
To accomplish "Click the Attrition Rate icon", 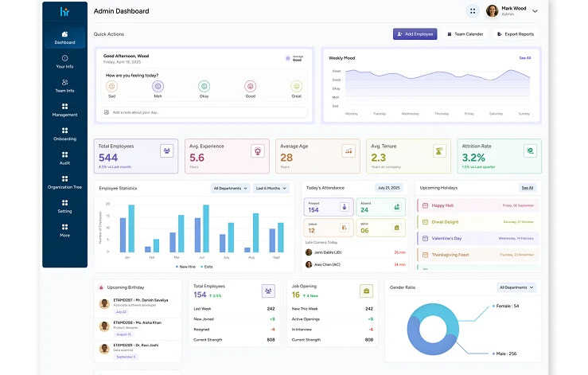I will [x=530, y=150].
